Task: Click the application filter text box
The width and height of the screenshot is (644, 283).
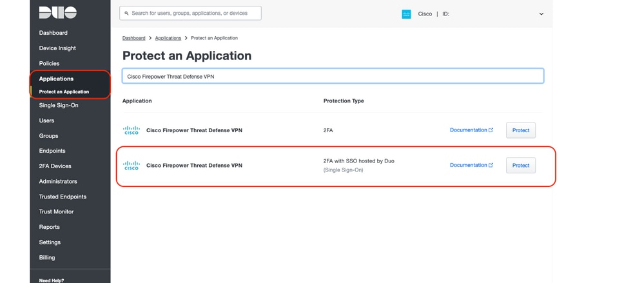Action: point(333,76)
